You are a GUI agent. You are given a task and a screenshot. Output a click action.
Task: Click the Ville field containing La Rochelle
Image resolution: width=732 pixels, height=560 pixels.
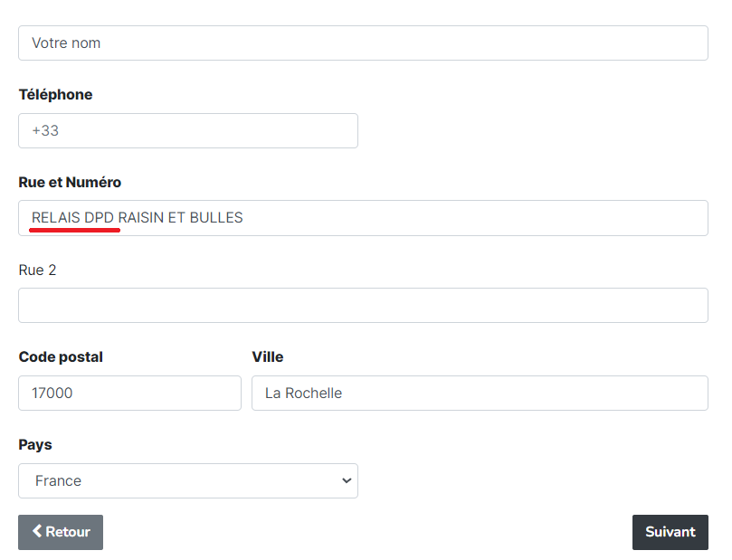point(480,393)
